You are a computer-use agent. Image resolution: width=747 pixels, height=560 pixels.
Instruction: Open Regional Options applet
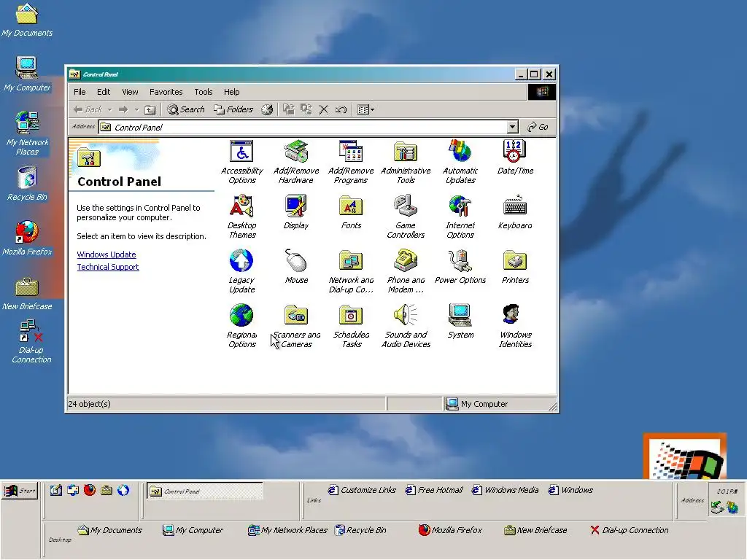[241, 326]
